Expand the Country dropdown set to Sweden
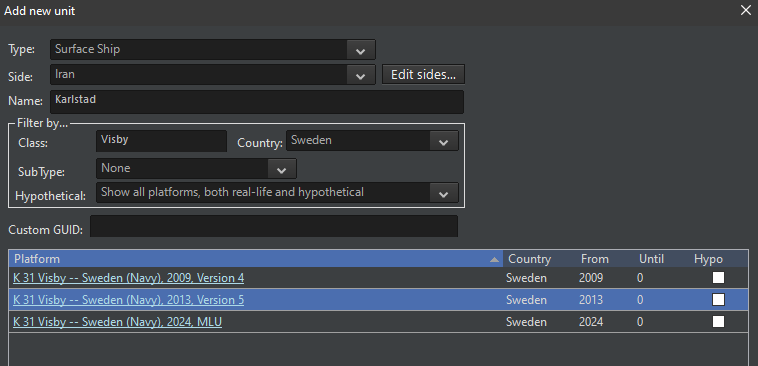 click(x=372, y=141)
